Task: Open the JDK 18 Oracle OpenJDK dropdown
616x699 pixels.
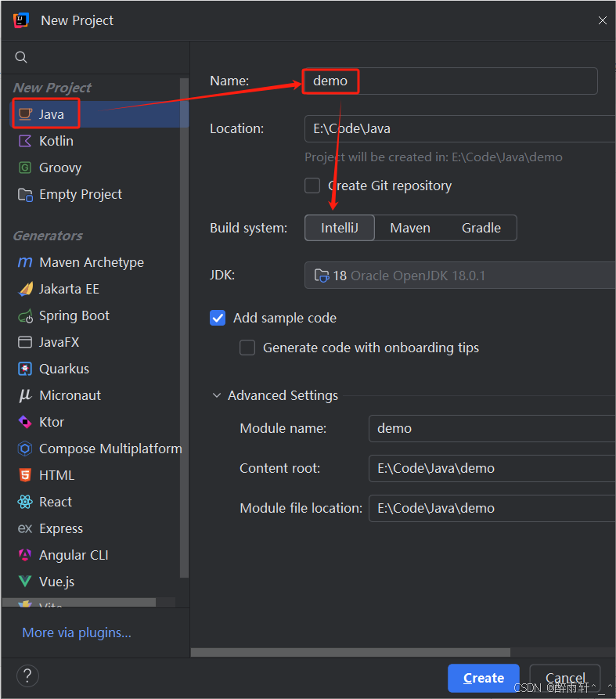Action: coord(460,276)
